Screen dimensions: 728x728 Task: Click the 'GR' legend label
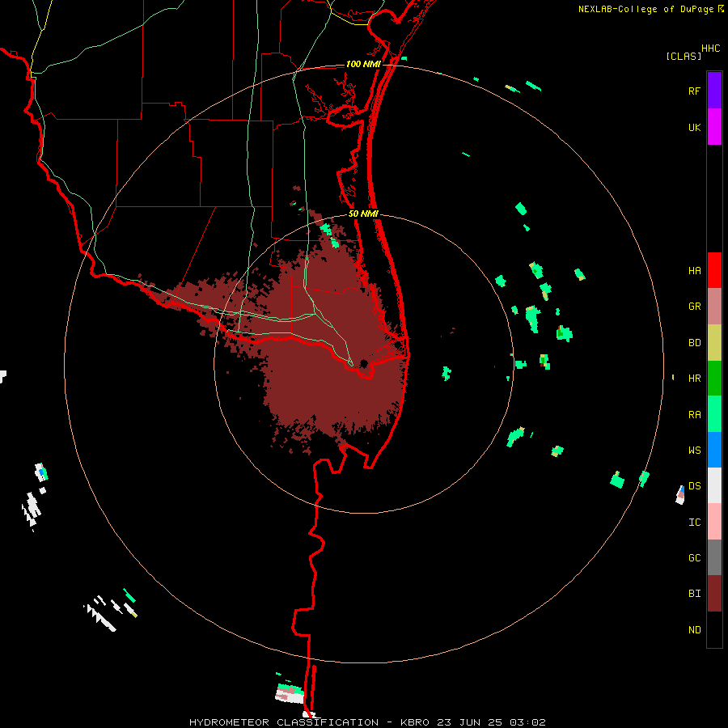click(x=694, y=307)
